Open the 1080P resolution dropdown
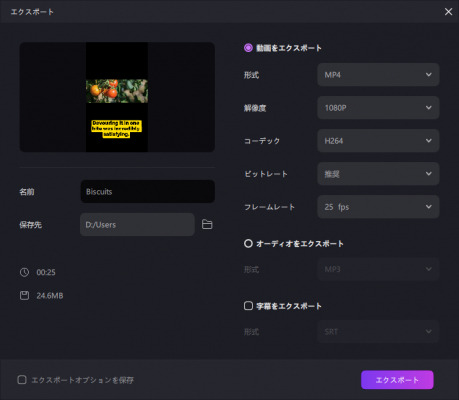The height and width of the screenshot is (400, 459). (378, 108)
